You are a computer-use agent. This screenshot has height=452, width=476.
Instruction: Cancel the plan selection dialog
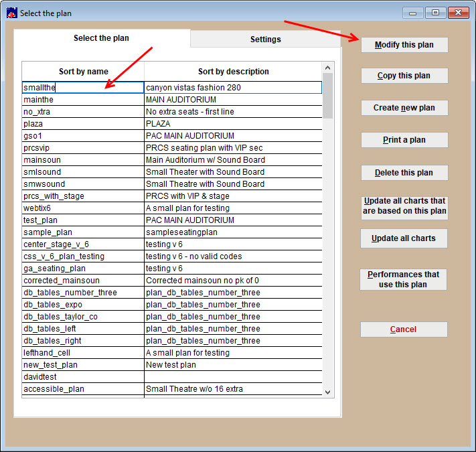404,329
